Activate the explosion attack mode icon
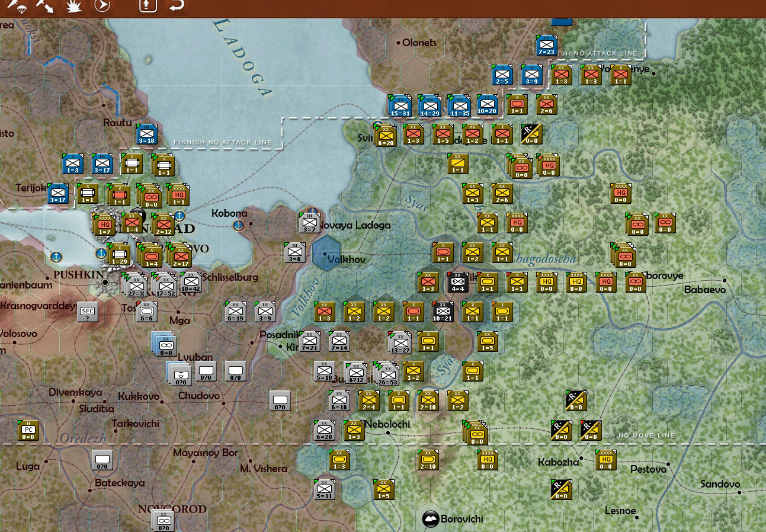 (x=73, y=5)
